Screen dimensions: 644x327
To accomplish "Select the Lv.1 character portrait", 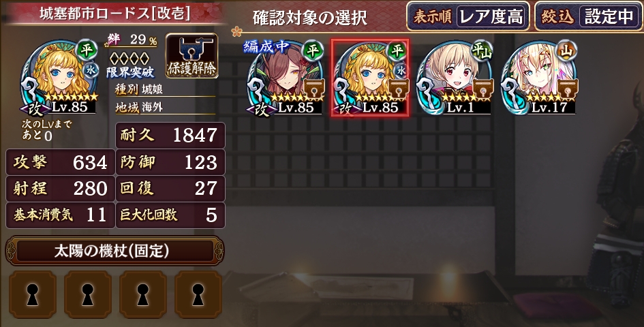I will (455, 78).
